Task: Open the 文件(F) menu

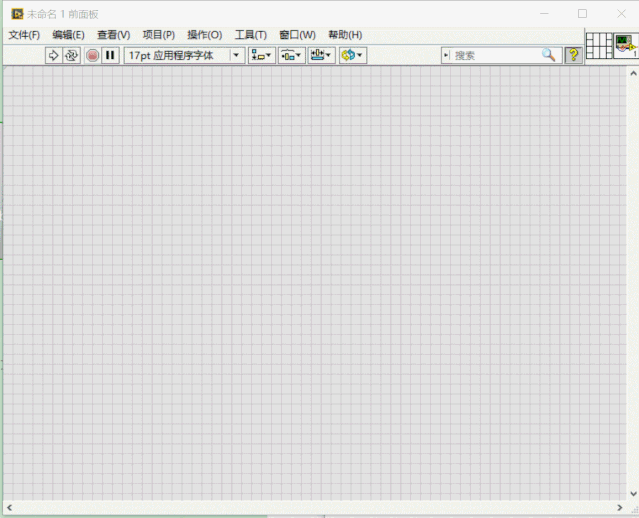Action: click(24, 35)
